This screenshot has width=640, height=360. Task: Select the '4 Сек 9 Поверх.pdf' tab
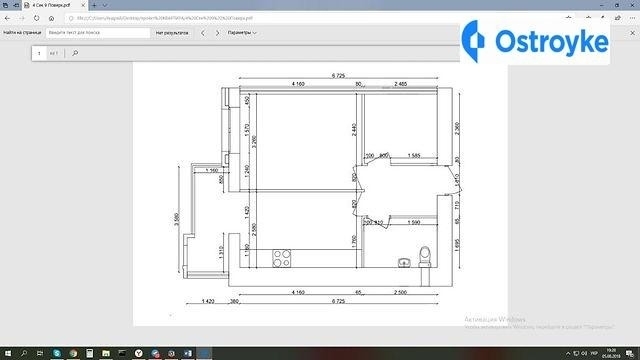tap(52, 5)
